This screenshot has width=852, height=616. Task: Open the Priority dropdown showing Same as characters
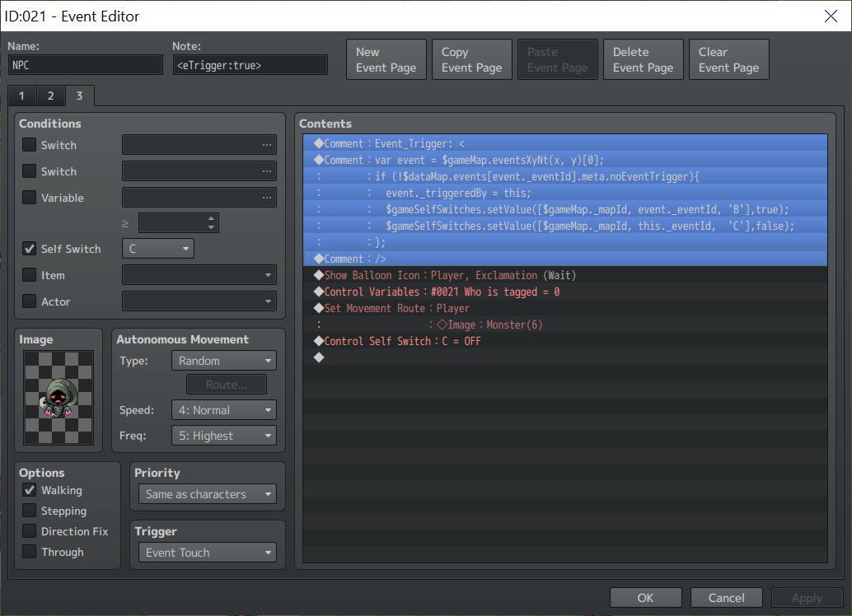pos(207,493)
